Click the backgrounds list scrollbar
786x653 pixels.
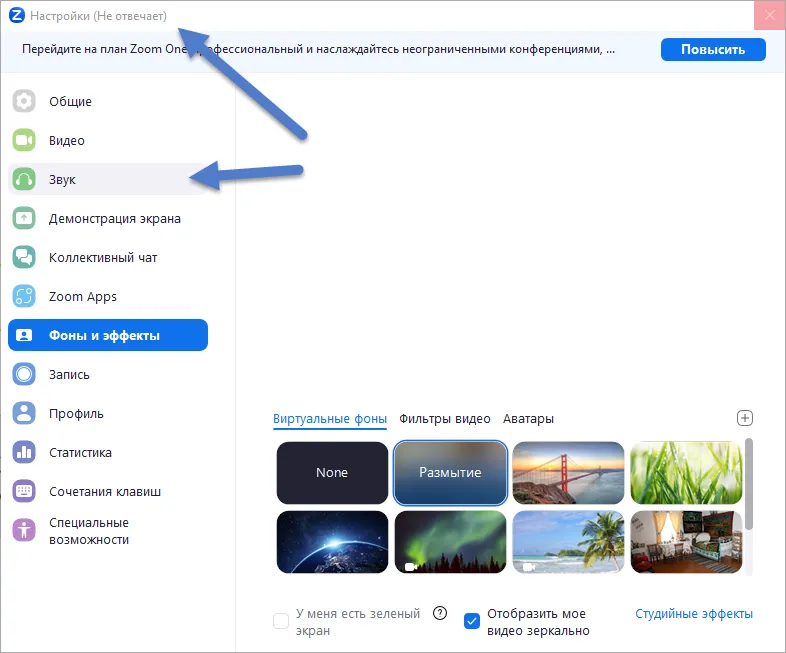[x=748, y=484]
